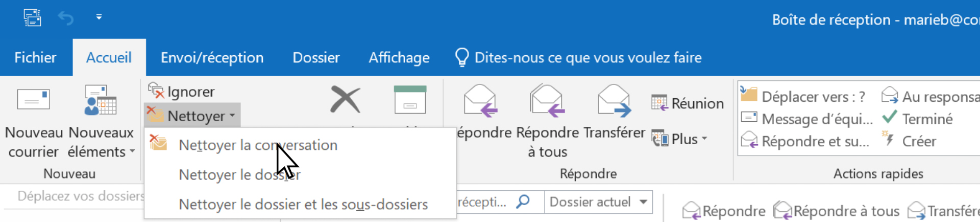The image size is (980, 222).
Task: Click the Terminé quick action
Action: pos(926,119)
